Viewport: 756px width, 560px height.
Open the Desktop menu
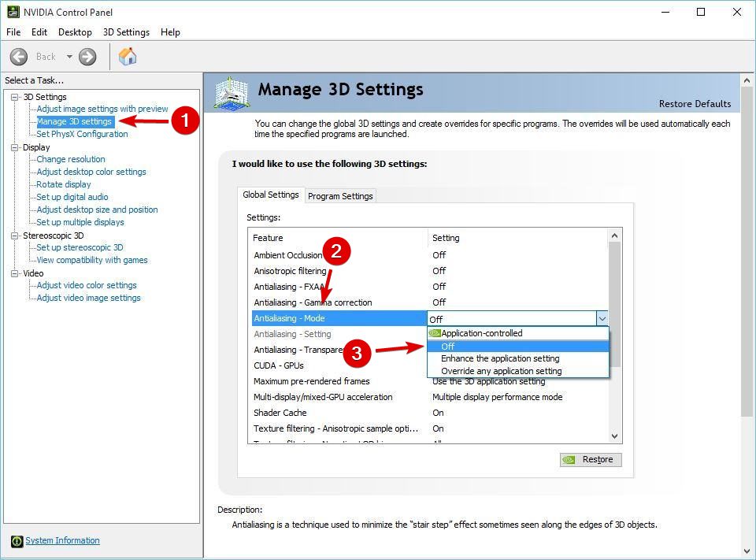pos(75,32)
